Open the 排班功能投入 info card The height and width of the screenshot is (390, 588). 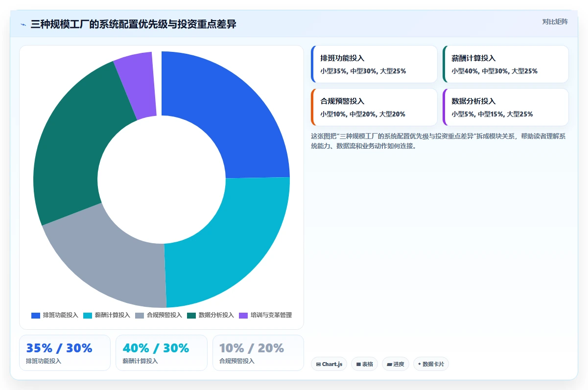point(374,64)
